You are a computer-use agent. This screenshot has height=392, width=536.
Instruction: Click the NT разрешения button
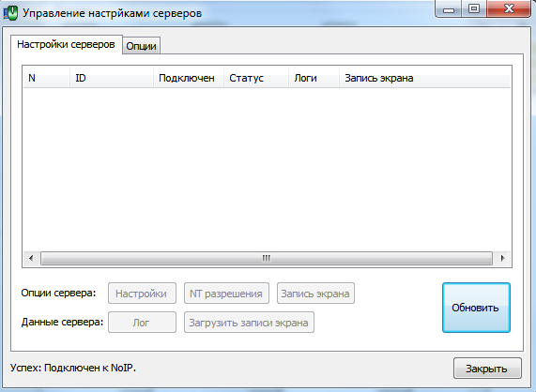tap(226, 294)
